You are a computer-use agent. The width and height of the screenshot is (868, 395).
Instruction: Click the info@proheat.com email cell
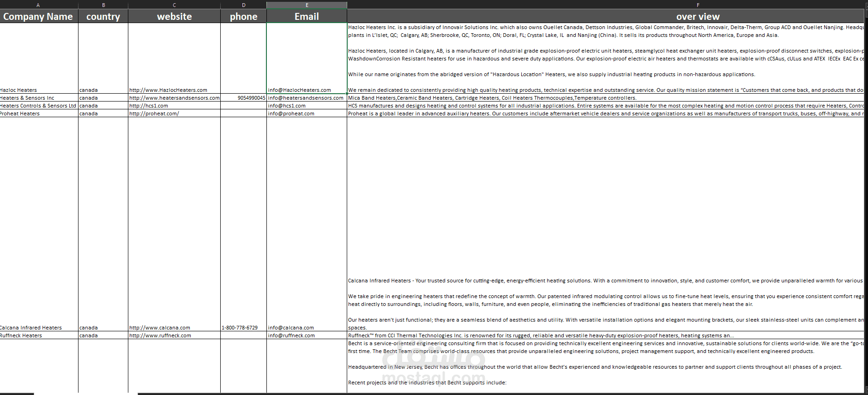[x=307, y=114]
